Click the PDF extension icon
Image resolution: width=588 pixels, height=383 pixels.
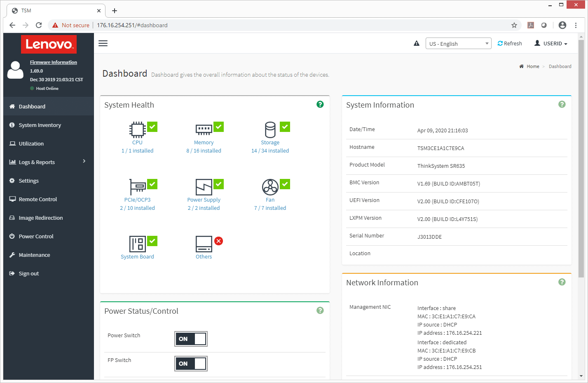coord(531,25)
